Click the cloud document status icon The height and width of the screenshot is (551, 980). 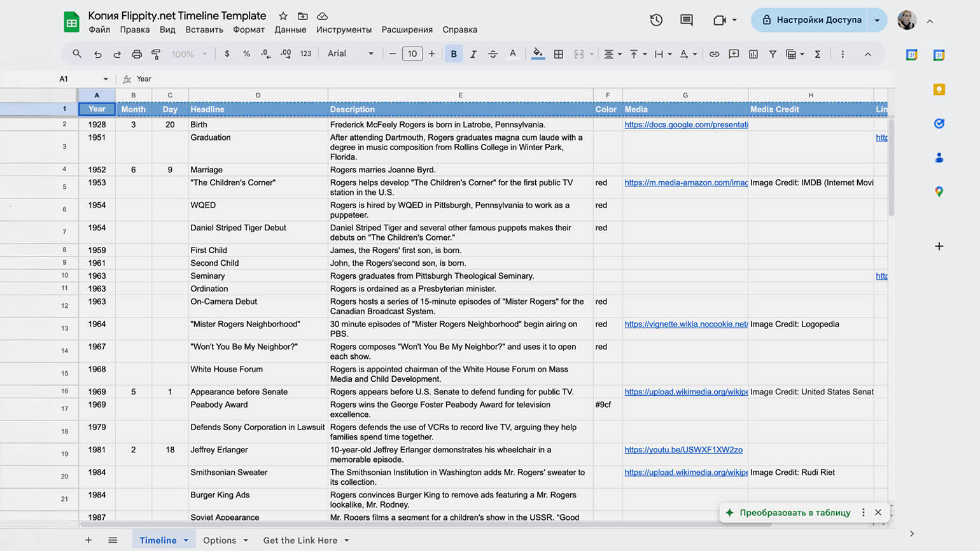[x=323, y=16]
